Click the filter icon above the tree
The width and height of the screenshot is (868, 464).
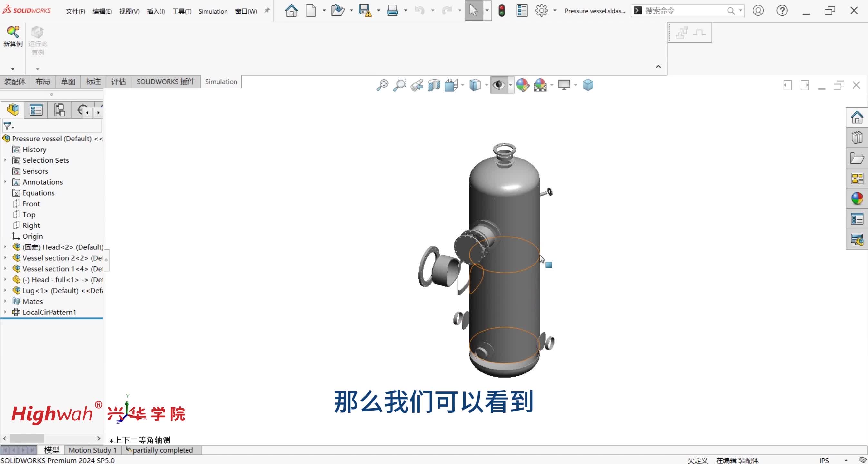(x=8, y=126)
